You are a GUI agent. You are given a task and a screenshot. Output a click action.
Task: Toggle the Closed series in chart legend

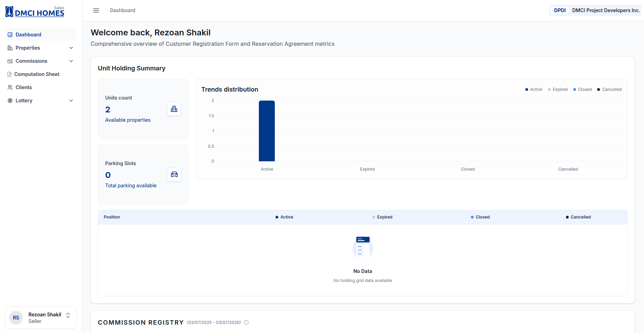point(582,89)
